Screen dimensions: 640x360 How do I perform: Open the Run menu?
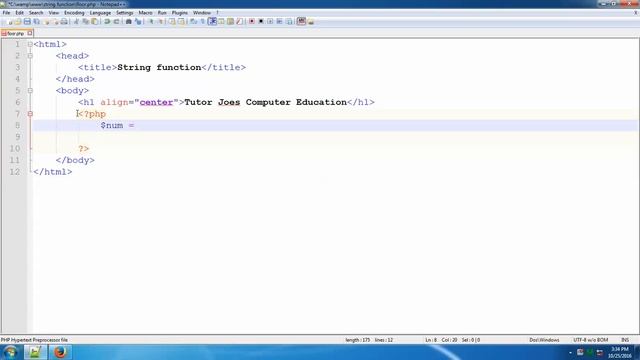click(162, 13)
